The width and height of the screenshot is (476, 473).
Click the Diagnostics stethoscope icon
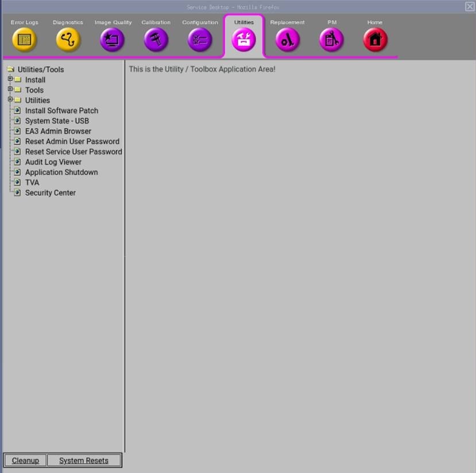click(x=68, y=40)
